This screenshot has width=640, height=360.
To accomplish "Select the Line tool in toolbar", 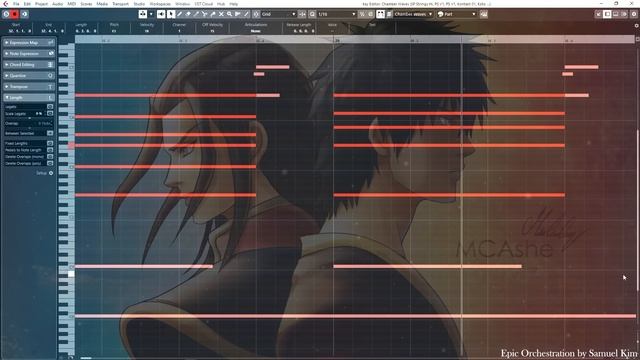I will pos(247,14).
